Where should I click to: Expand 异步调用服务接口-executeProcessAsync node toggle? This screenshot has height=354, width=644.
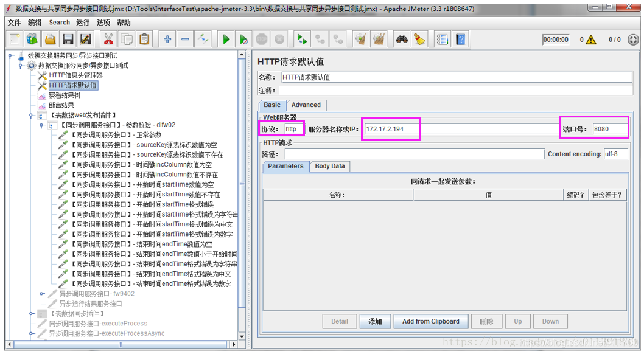[x=31, y=333]
